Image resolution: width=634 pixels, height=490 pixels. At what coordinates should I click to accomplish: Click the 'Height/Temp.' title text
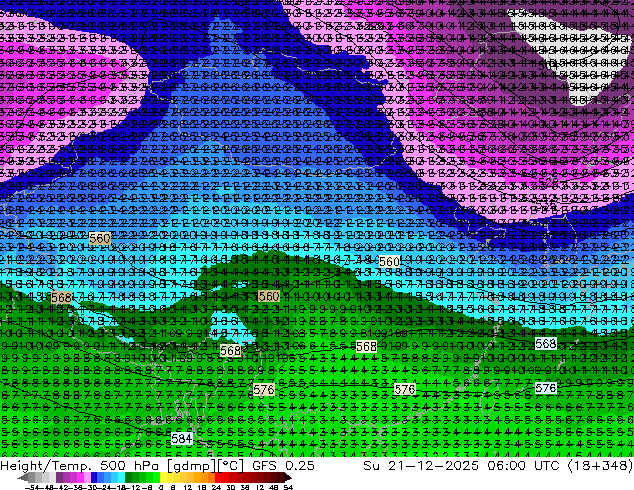(x=44, y=466)
